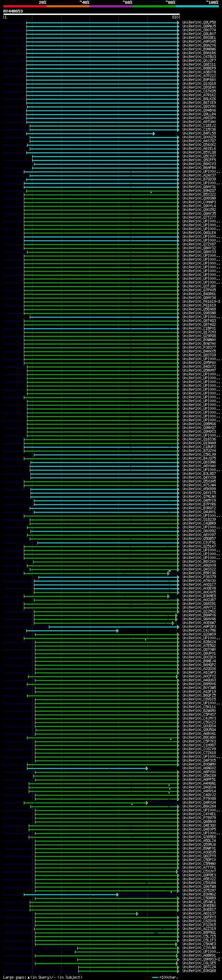Open hit UniRef100_A9PG45

199,41
